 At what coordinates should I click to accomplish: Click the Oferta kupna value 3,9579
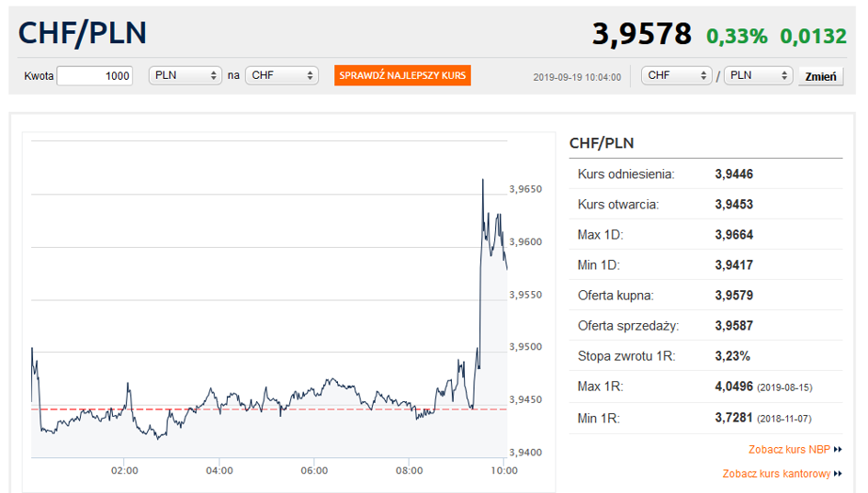[x=734, y=296]
